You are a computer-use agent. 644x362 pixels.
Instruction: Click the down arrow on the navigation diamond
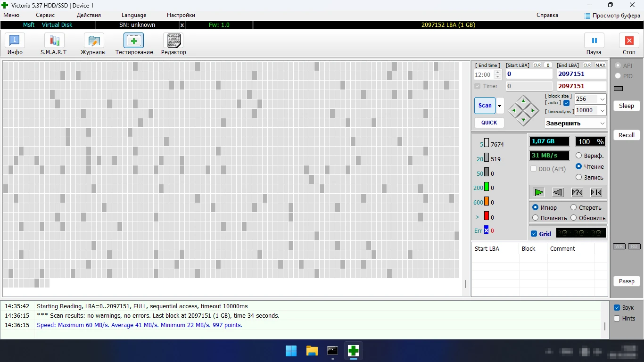coord(523,120)
